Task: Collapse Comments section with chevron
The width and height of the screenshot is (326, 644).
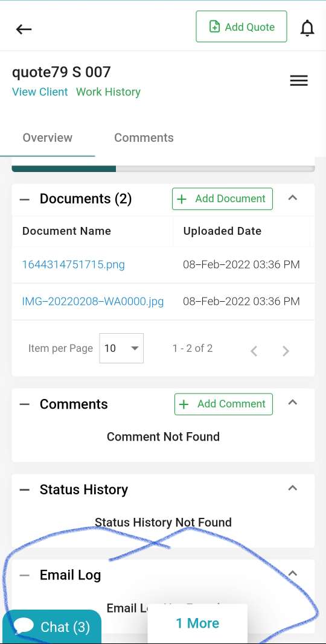Action: tap(292, 402)
